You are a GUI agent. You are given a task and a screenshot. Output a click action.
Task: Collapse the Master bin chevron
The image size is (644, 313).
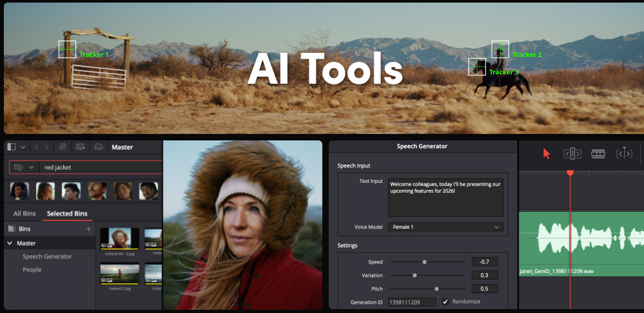click(x=10, y=243)
